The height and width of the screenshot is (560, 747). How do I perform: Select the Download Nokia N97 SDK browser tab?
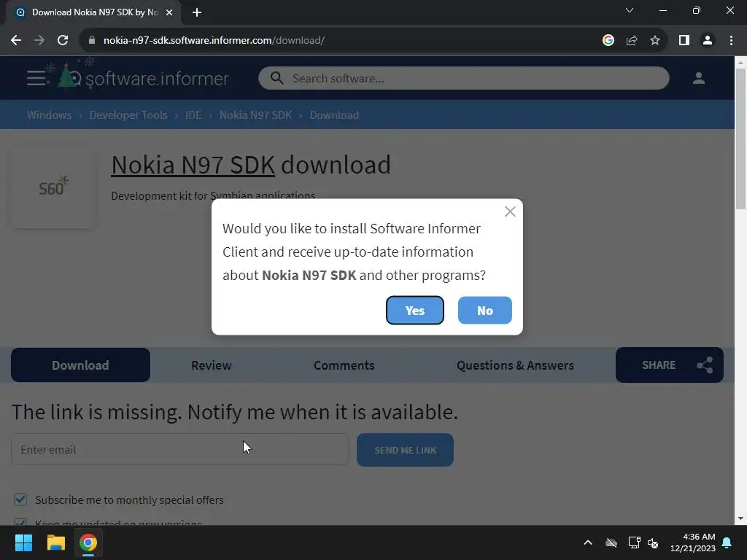(93, 12)
